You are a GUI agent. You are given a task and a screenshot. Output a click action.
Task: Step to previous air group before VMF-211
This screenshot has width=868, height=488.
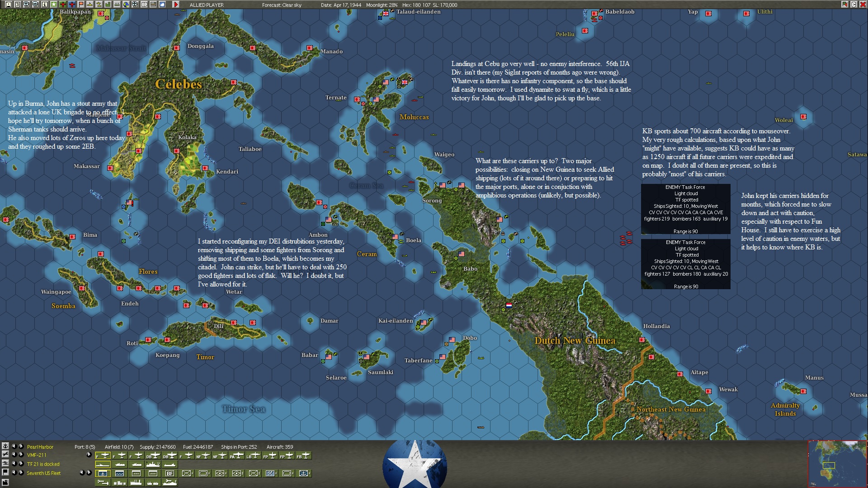tap(14, 455)
